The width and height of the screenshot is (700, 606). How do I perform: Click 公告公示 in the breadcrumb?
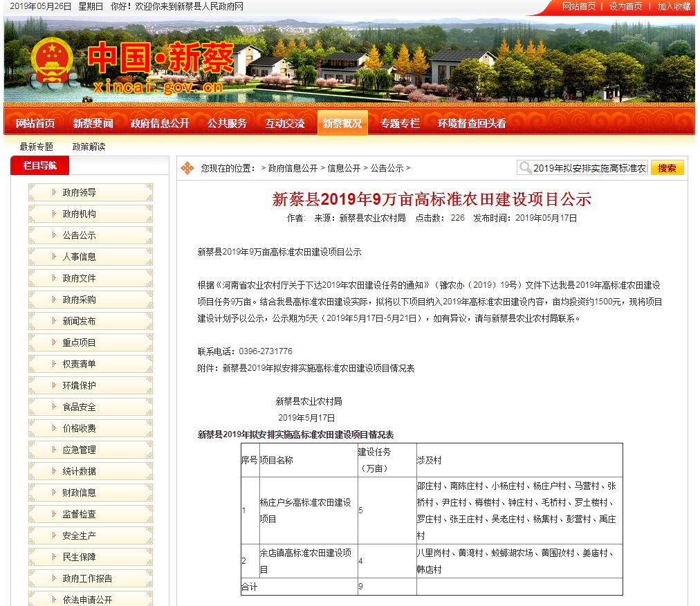coord(387,168)
